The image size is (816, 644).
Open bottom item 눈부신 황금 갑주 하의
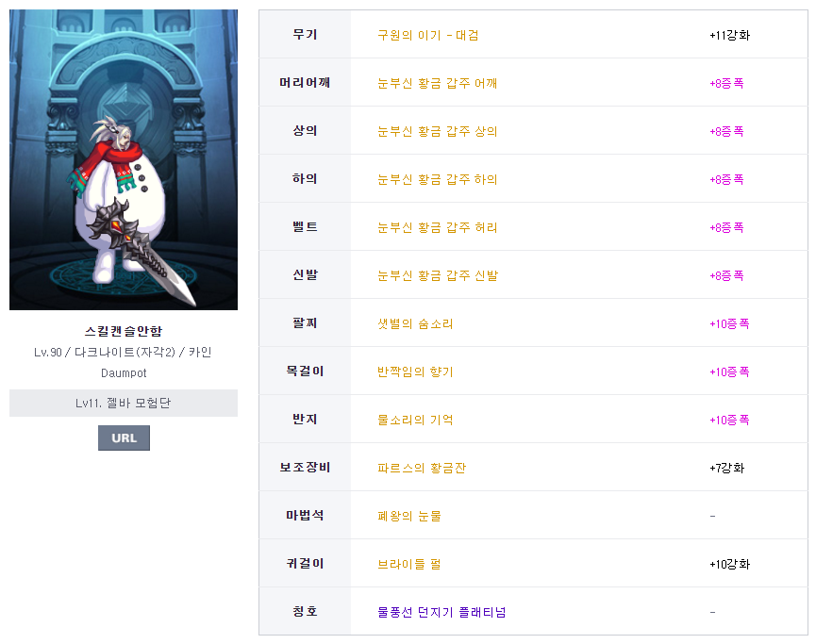click(x=437, y=179)
